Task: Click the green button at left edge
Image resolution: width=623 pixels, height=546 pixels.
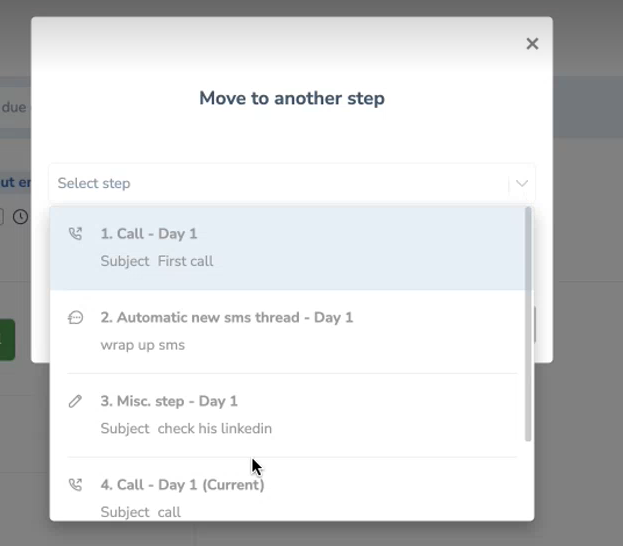Action: (x=7, y=340)
